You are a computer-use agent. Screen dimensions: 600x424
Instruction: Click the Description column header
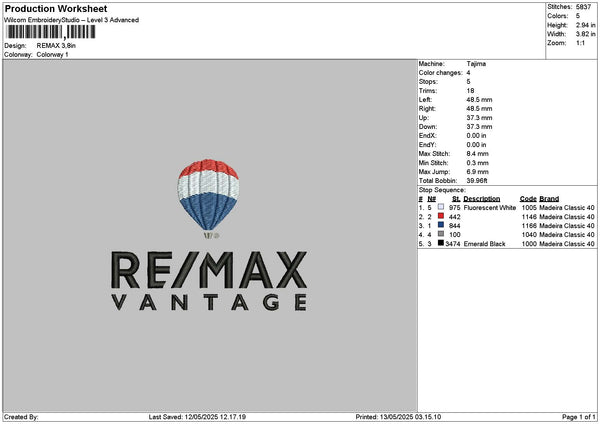(481, 199)
